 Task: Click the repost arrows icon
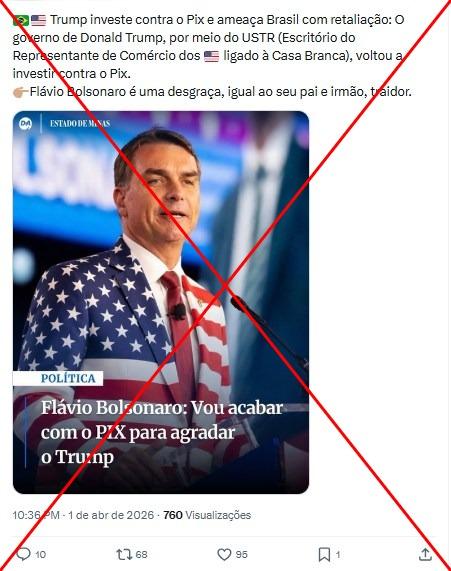click(124, 555)
